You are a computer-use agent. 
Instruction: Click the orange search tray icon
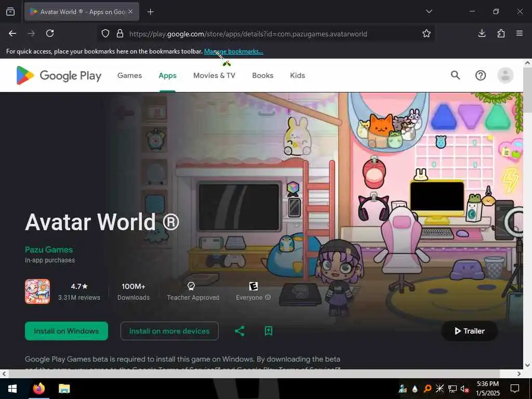pyautogui.click(x=428, y=389)
